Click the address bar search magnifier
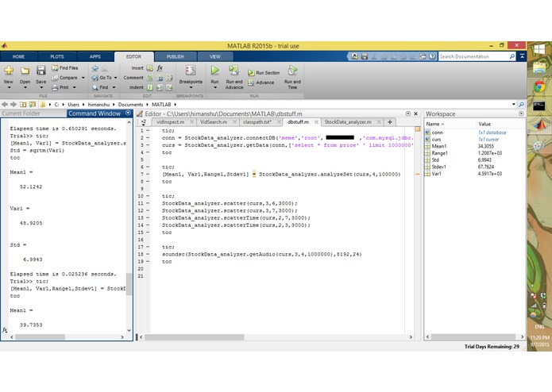The image size is (552, 392). 521,105
